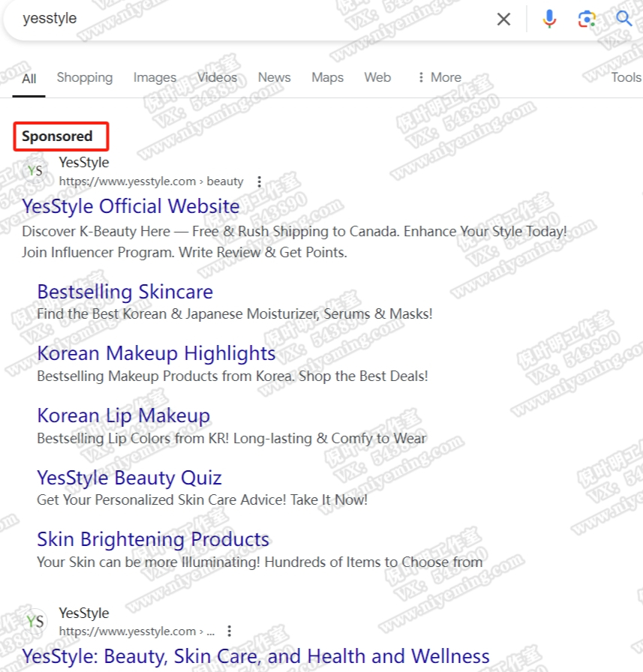Open the YesStyle Official Website link
The image size is (643, 672).
click(x=131, y=206)
